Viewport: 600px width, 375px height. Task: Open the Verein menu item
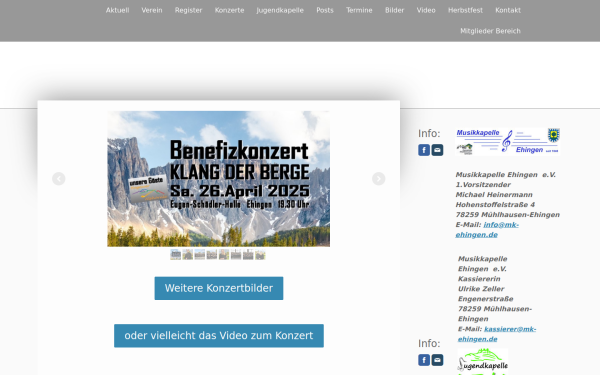152,10
